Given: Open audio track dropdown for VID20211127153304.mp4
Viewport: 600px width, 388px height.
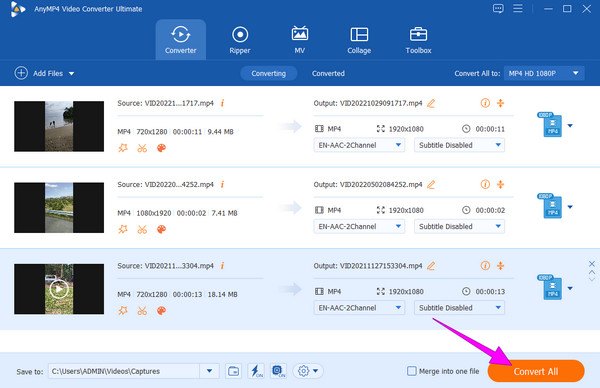Looking at the screenshot, I should pos(359,308).
